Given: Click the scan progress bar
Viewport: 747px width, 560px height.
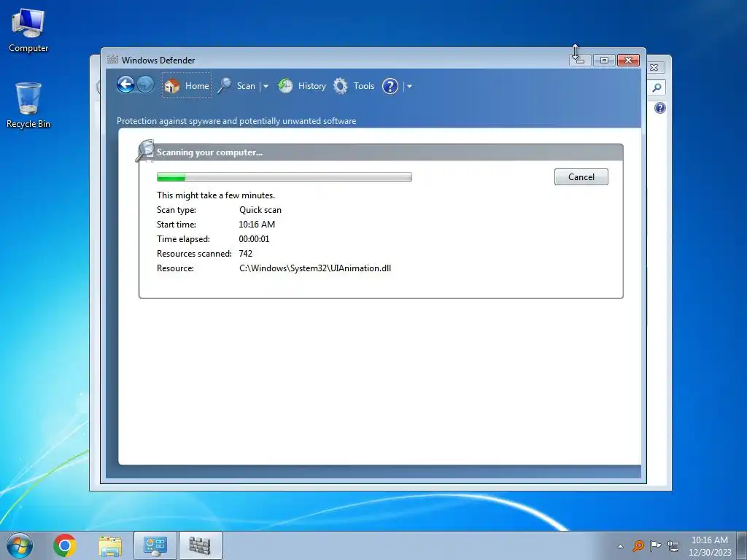Looking at the screenshot, I should click(285, 177).
